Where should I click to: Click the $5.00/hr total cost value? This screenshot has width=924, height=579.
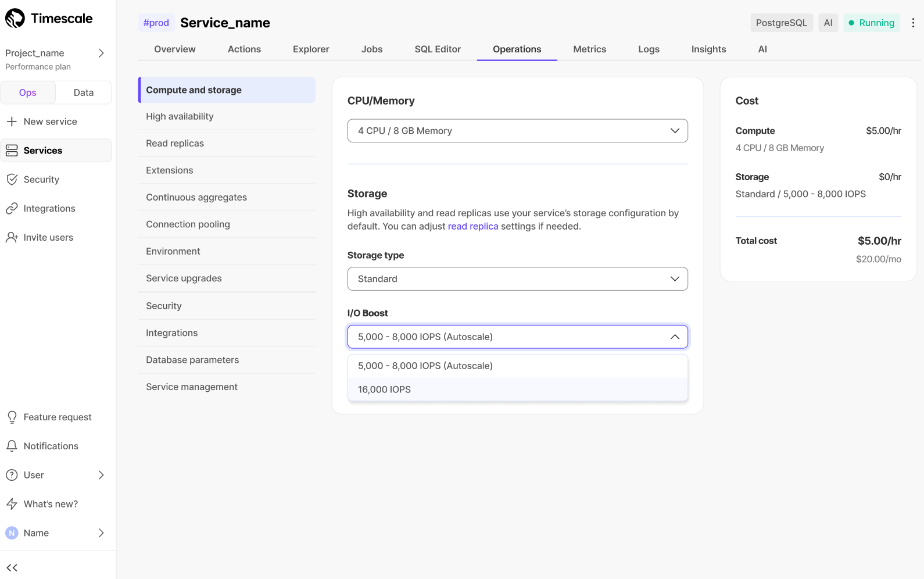point(879,241)
